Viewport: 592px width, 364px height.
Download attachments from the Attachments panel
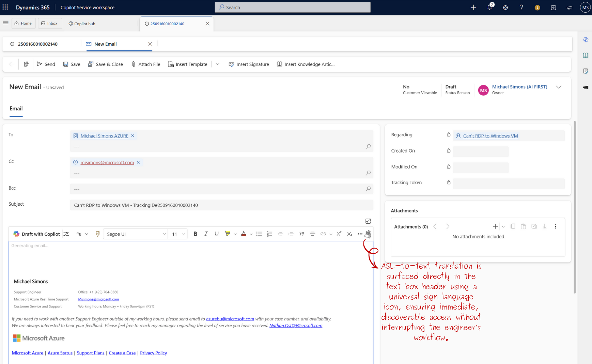coord(544,226)
